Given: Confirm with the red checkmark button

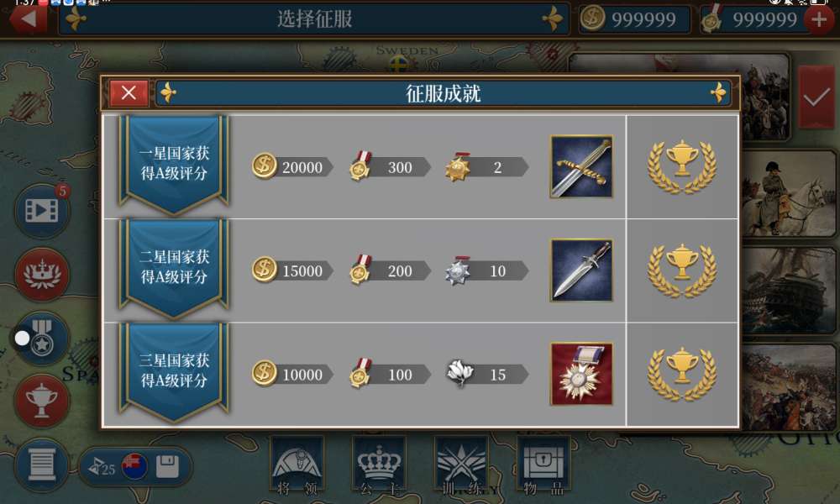Looking at the screenshot, I should pos(816,97).
